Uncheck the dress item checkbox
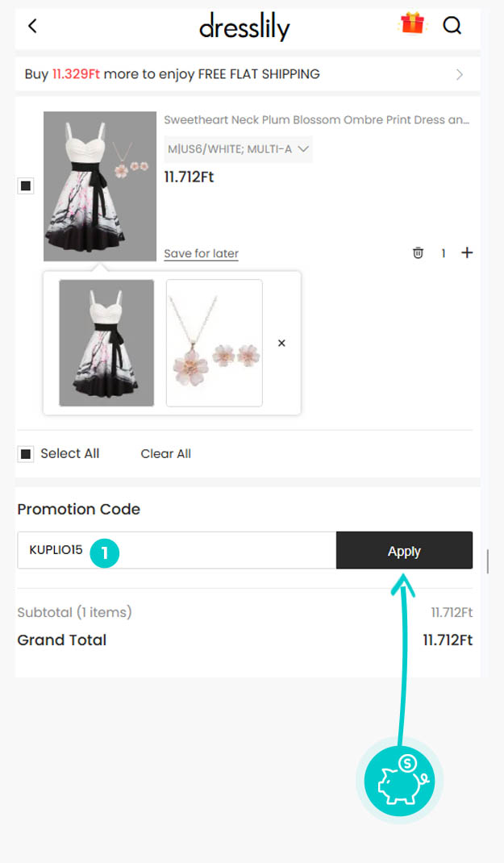Image resolution: width=504 pixels, height=863 pixels. click(26, 186)
